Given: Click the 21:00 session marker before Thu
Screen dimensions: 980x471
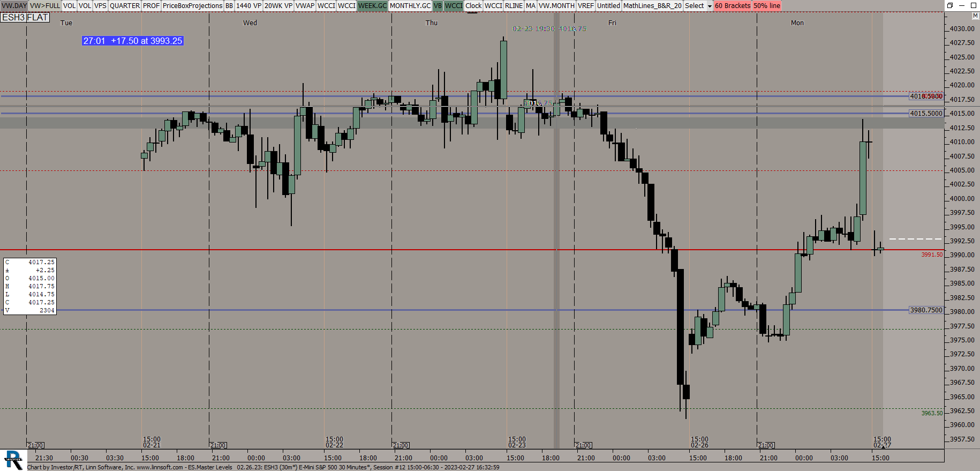Looking at the screenshot, I should click(401, 445).
